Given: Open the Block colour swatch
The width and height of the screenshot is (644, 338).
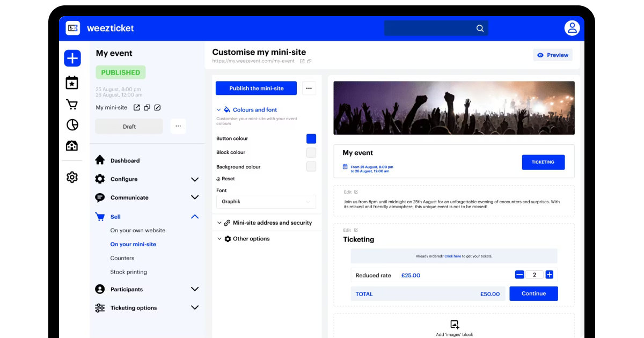Looking at the screenshot, I should tap(311, 153).
